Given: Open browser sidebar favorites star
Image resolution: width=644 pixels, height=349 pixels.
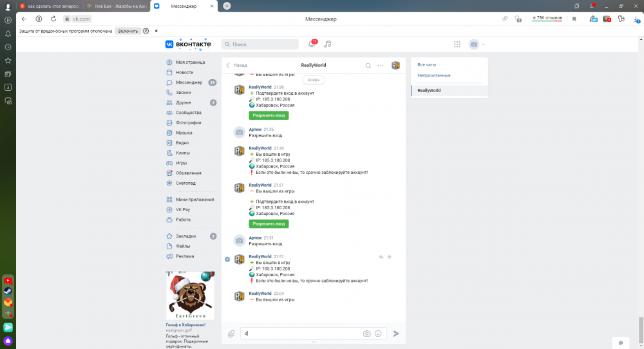Looking at the screenshot, I should (8, 61).
